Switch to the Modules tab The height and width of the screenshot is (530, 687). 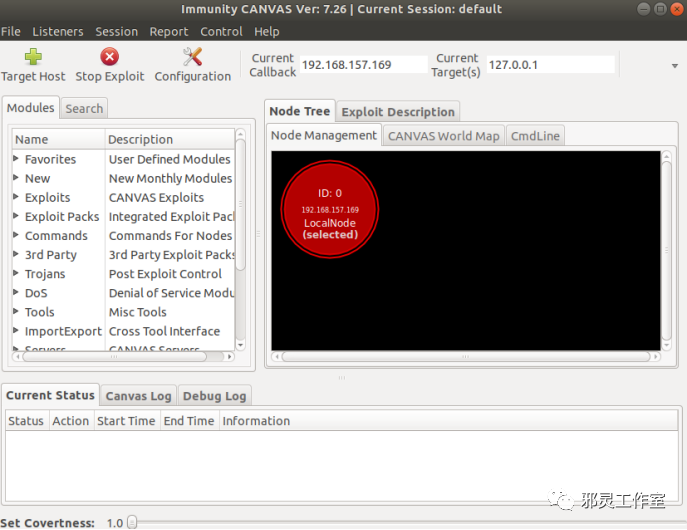click(x=31, y=108)
